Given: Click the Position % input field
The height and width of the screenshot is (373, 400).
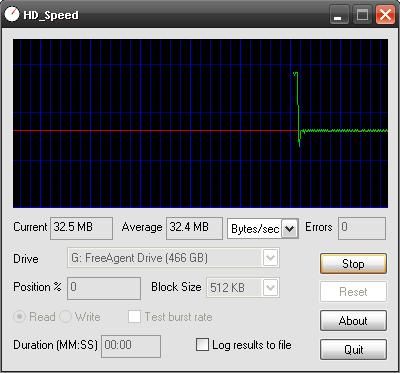Looking at the screenshot, I should (104, 288).
